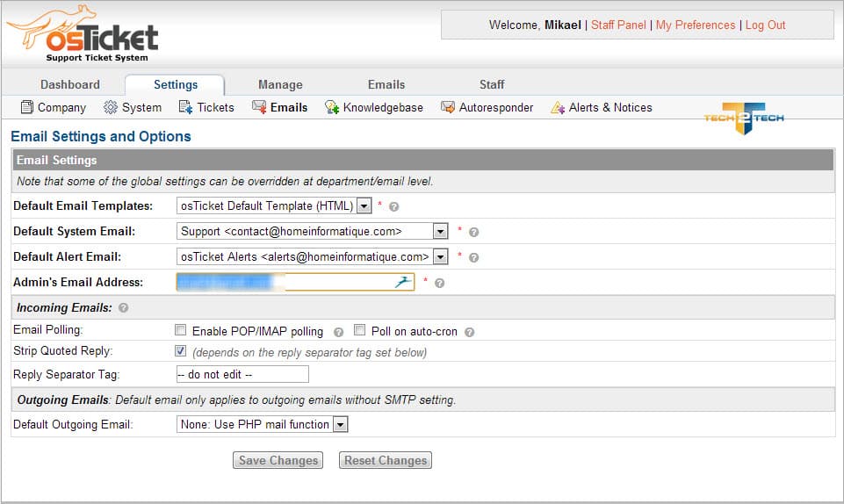
Task: Click the Knowledgebase sub-nav icon
Action: click(x=331, y=108)
